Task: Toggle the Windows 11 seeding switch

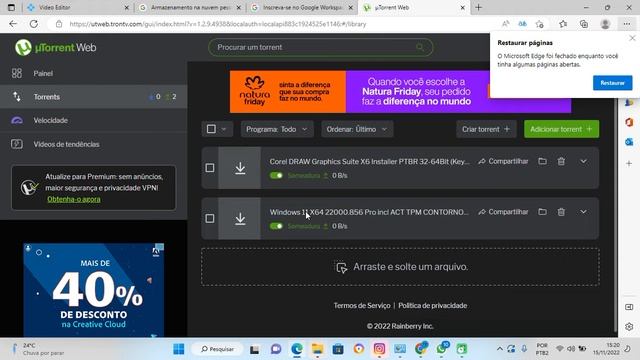Action: coord(276,226)
